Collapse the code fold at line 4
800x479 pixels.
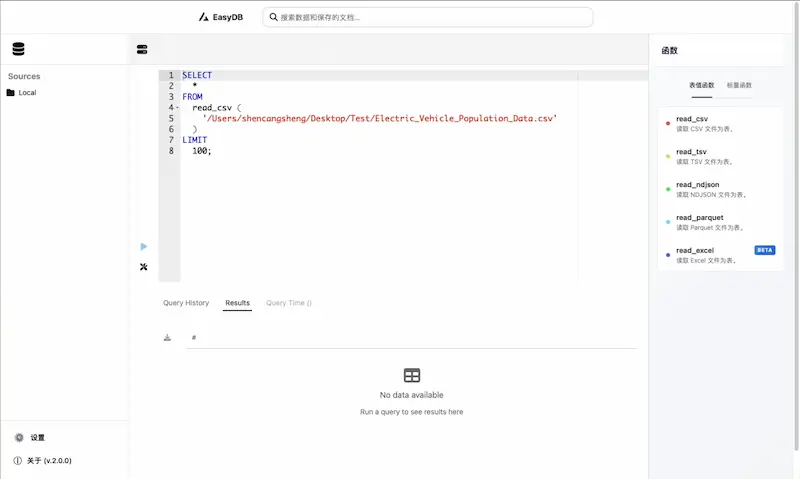[x=177, y=108]
